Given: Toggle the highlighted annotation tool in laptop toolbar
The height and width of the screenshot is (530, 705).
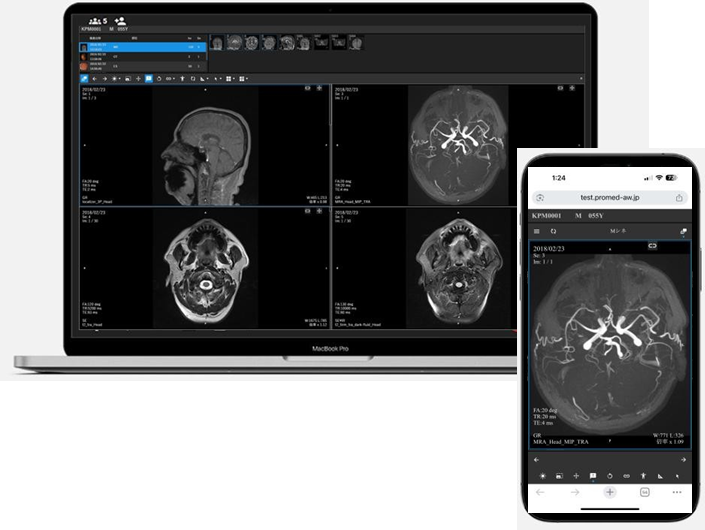Looking at the screenshot, I should tap(149, 79).
